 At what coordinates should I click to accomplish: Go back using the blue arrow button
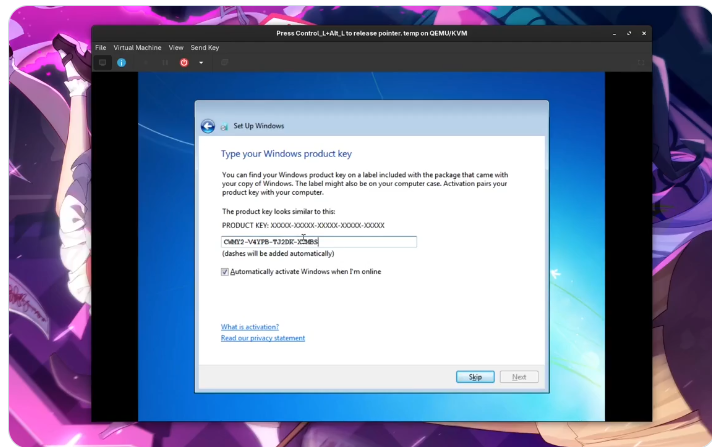[x=208, y=126]
